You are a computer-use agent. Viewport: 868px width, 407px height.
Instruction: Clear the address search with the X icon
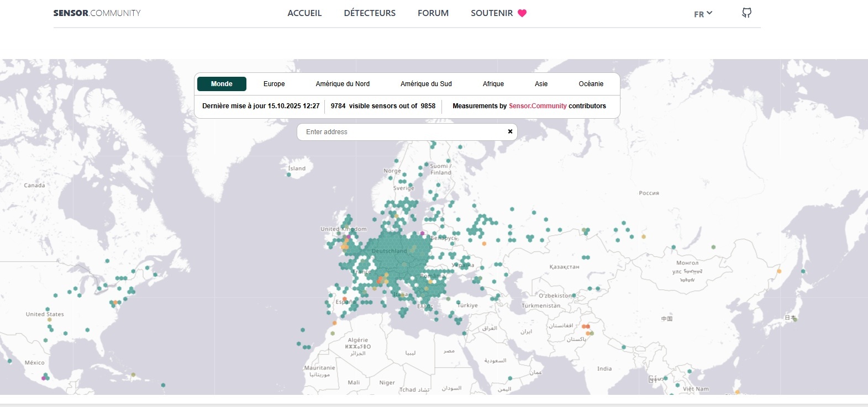click(510, 131)
